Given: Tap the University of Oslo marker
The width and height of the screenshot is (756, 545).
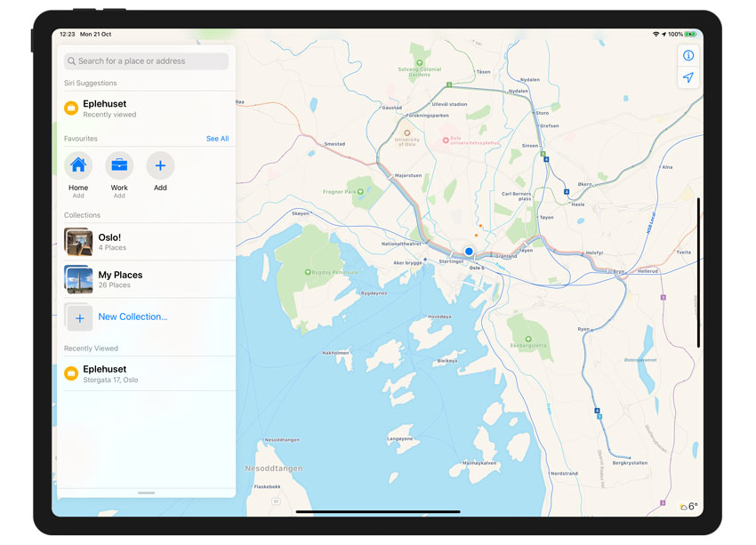Looking at the screenshot, I should click(407, 133).
